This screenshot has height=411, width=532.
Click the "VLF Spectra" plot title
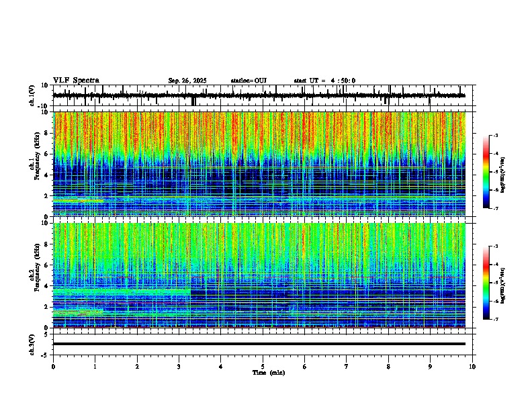[76, 81]
